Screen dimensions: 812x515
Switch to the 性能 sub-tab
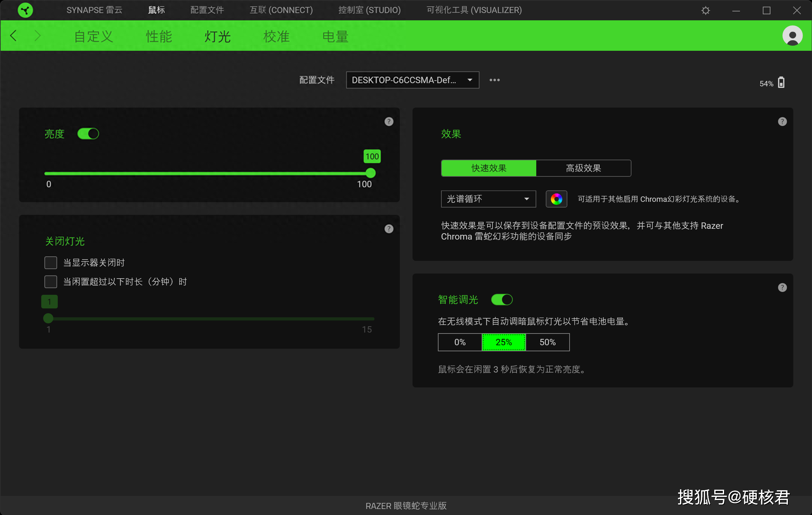point(159,36)
